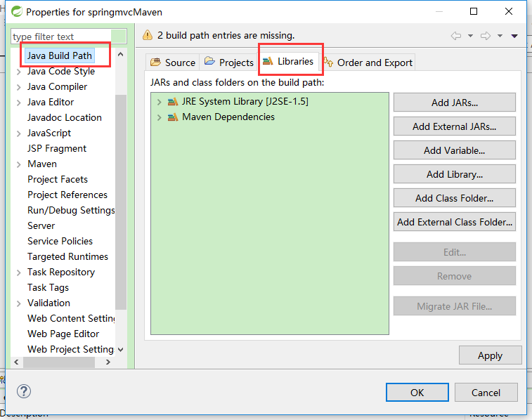Focus the type filter text field
This screenshot has height=420, width=532.
tap(69, 37)
